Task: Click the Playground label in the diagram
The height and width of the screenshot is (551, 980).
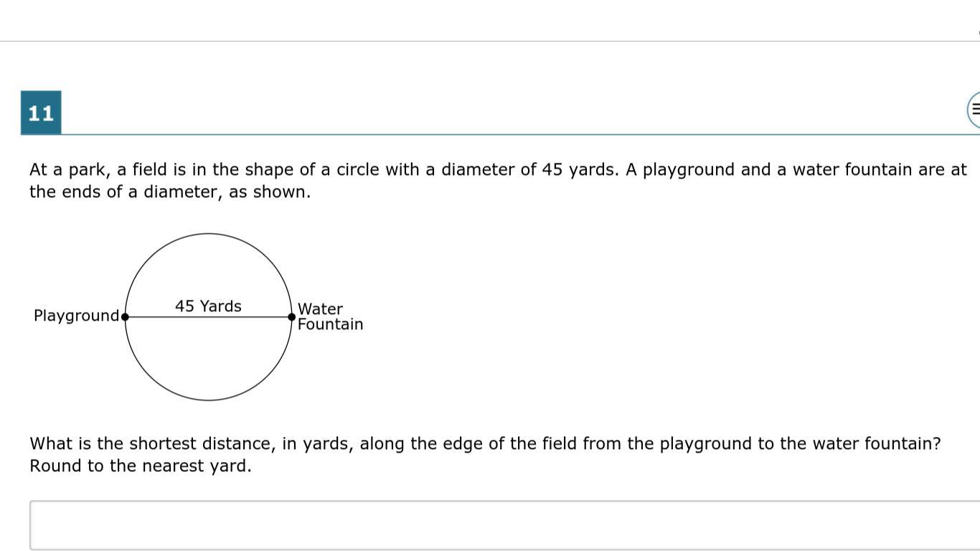Action: tap(76, 316)
